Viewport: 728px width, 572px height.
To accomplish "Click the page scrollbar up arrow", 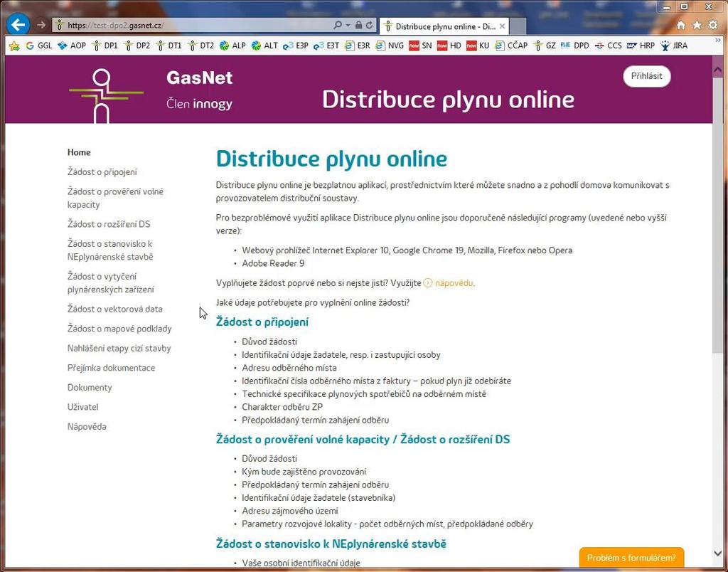I will tap(717, 70).
